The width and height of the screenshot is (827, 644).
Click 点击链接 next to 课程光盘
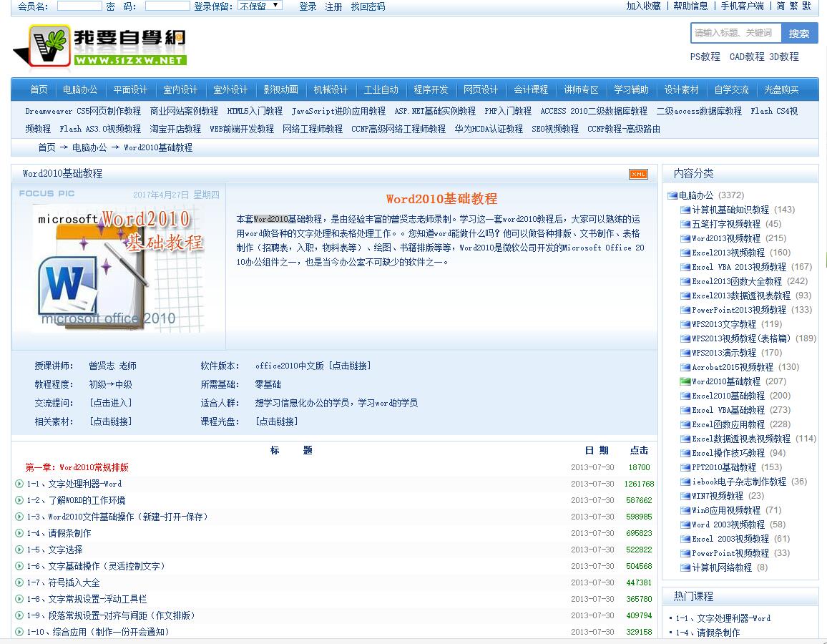point(276,421)
